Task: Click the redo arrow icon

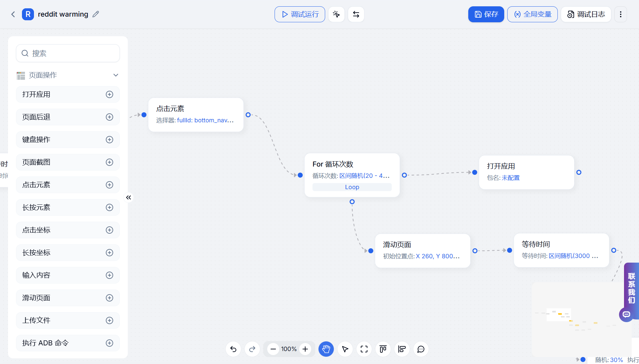Action: [252, 349]
